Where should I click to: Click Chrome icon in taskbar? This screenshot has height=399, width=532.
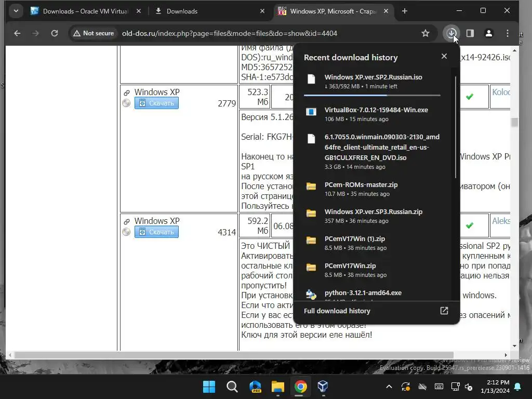point(301,387)
